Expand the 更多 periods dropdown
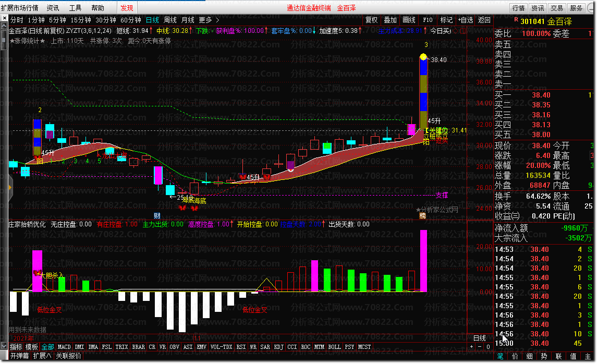The image size is (598, 364). coord(209,20)
